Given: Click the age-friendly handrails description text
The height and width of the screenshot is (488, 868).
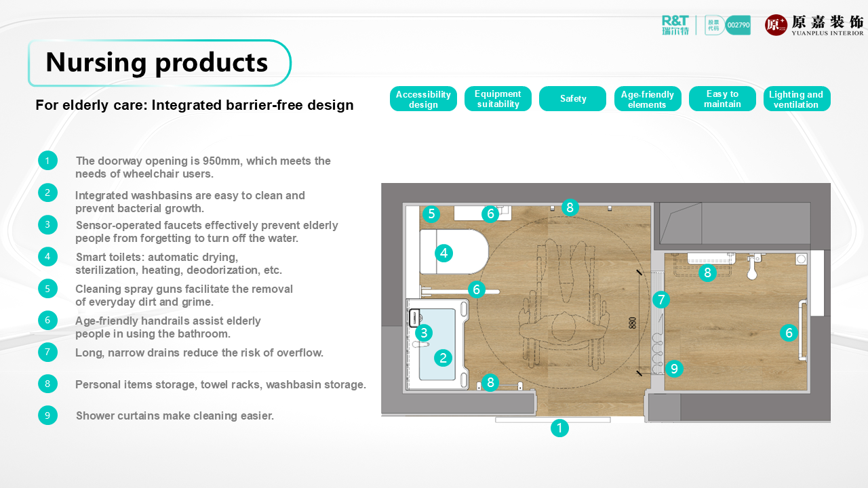Looking at the screenshot, I should click(167, 327).
